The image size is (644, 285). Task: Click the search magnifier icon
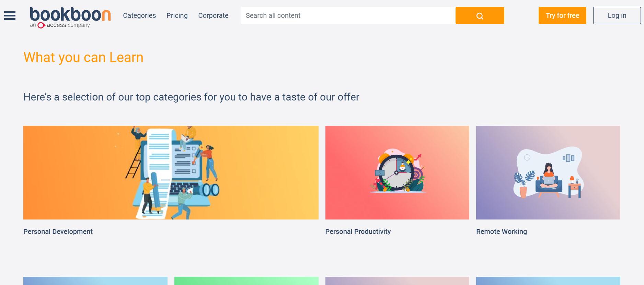tap(480, 15)
